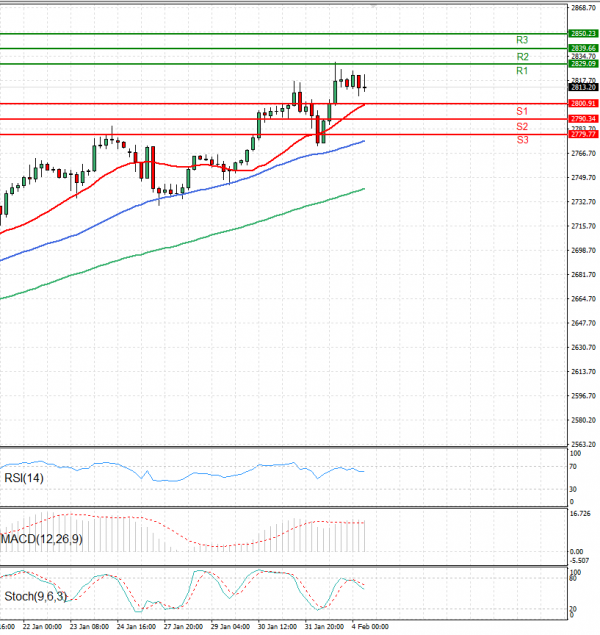The width and height of the screenshot is (600, 635).
Task: Click the 2715.70 price axis value
Action: click(583, 226)
